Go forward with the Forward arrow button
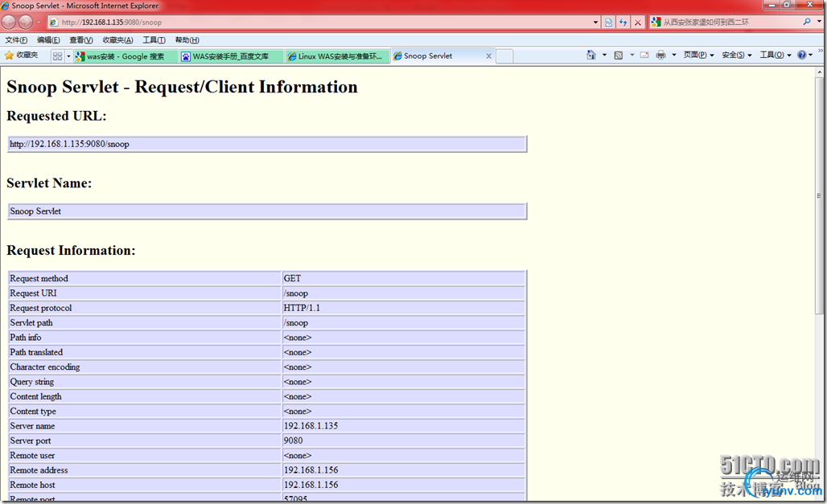The image size is (827, 504). 25,23
